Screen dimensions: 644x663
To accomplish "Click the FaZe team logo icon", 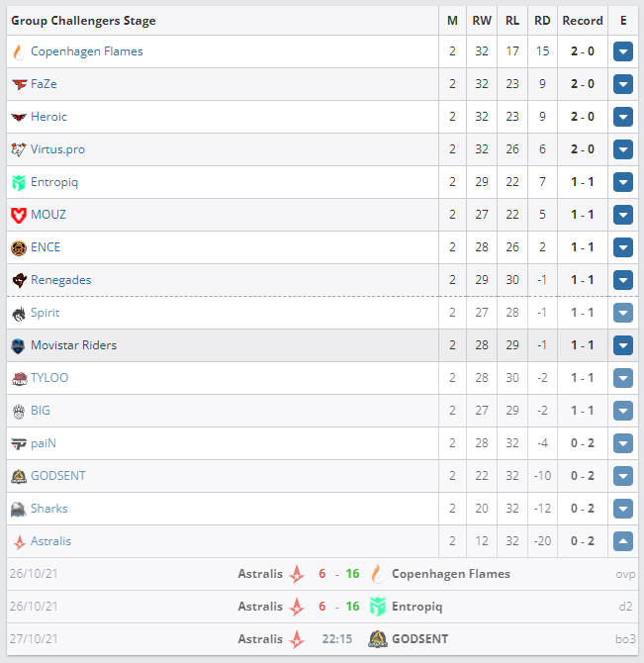I will tap(19, 84).
